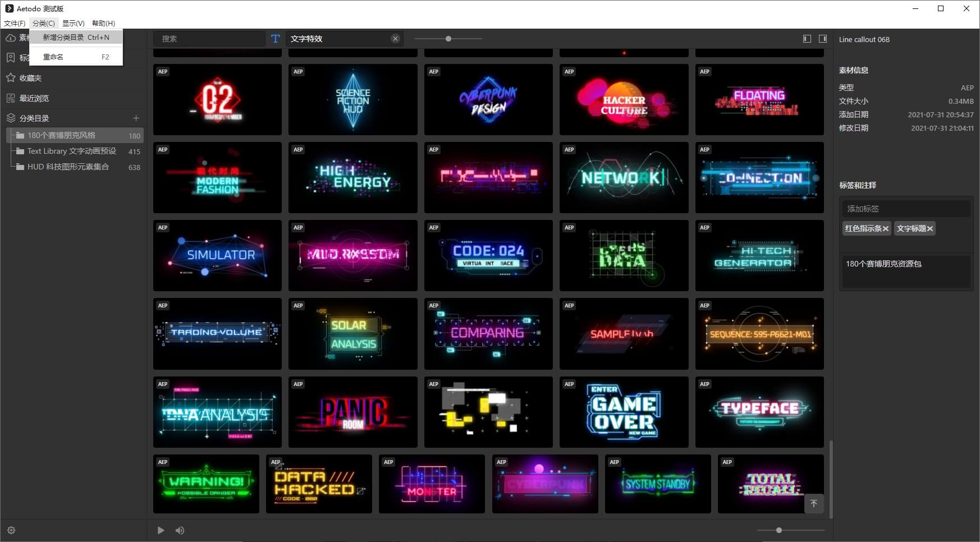Select DNA ANALYSIS thumbnail
The height and width of the screenshot is (542, 980).
pos(217,412)
